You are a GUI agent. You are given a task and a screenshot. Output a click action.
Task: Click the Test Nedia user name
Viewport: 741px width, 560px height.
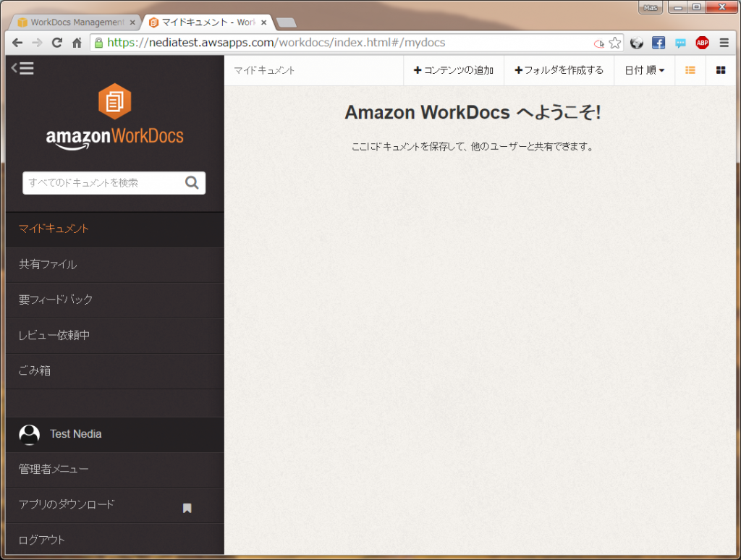[75, 434]
